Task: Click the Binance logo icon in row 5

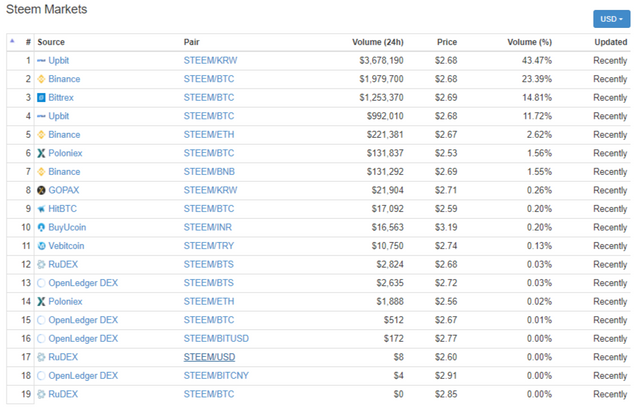Action: point(41,135)
